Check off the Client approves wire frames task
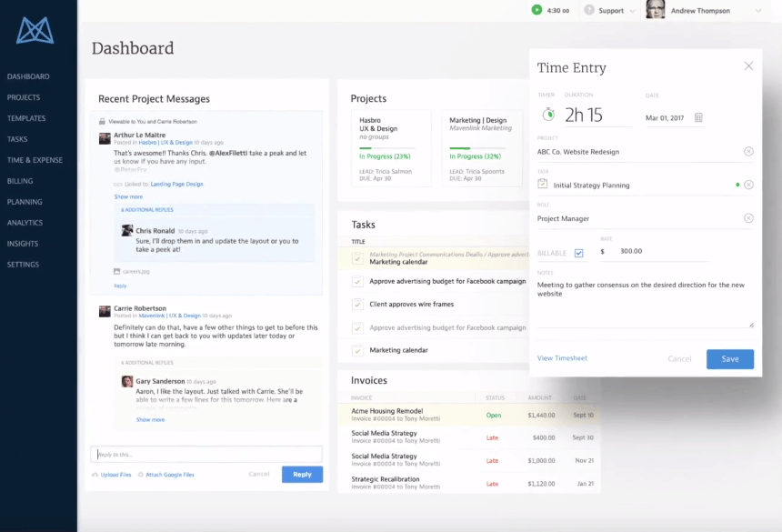This screenshot has height=532, width=782. point(357,305)
